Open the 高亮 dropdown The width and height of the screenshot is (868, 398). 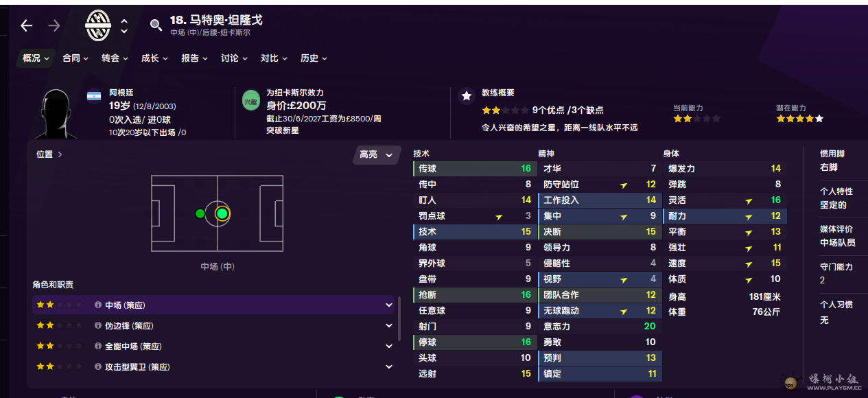tap(377, 155)
